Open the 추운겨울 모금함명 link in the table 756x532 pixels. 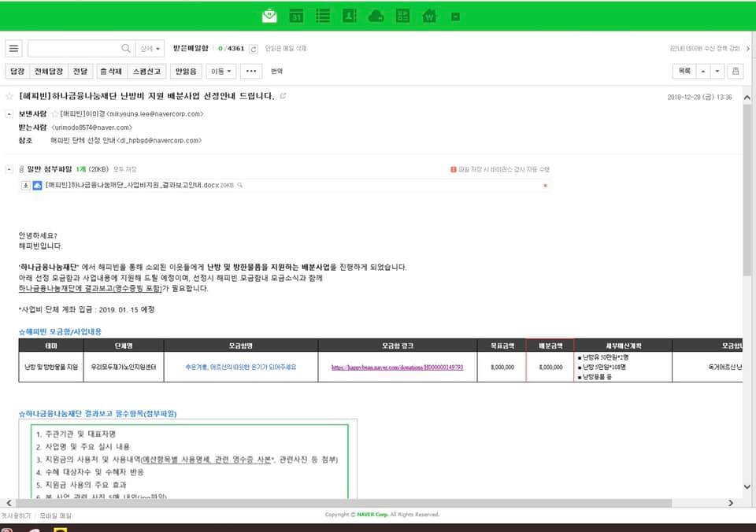pyautogui.click(x=241, y=368)
